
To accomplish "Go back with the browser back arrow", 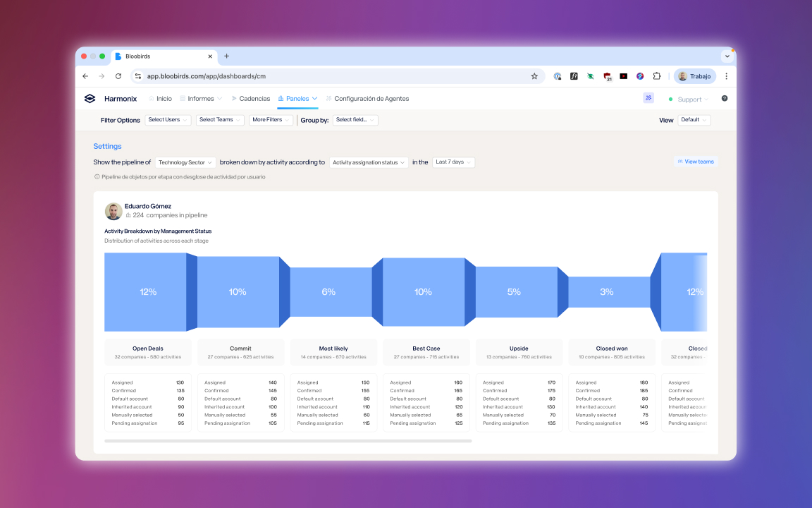I will (85, 76).
